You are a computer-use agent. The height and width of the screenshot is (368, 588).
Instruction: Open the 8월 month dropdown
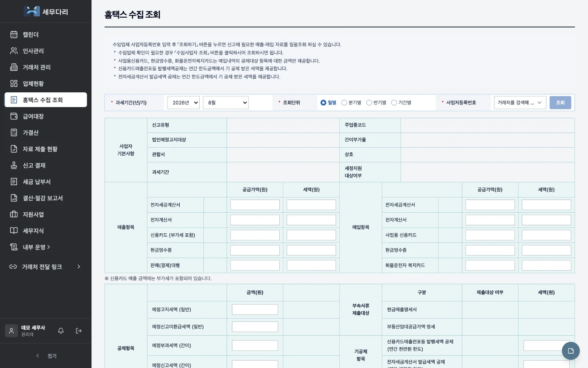pyautogui.click(x=226, y=103)
